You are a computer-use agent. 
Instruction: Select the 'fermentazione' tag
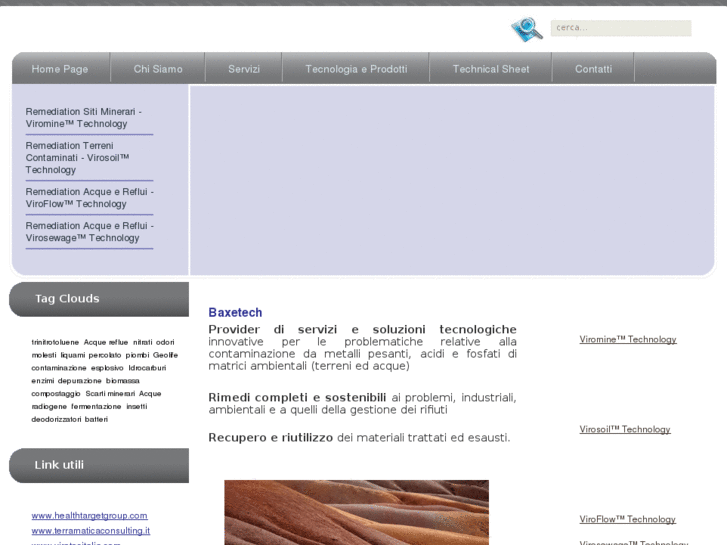96,407
